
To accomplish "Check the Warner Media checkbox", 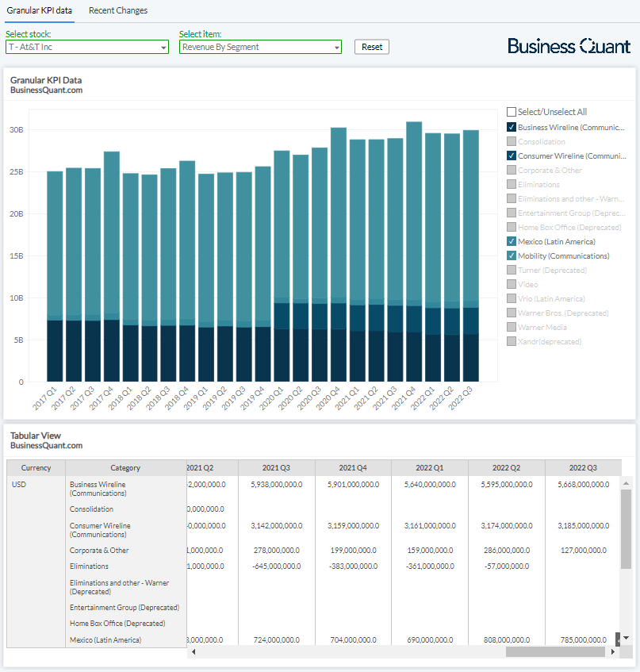I will coord(511,327).
